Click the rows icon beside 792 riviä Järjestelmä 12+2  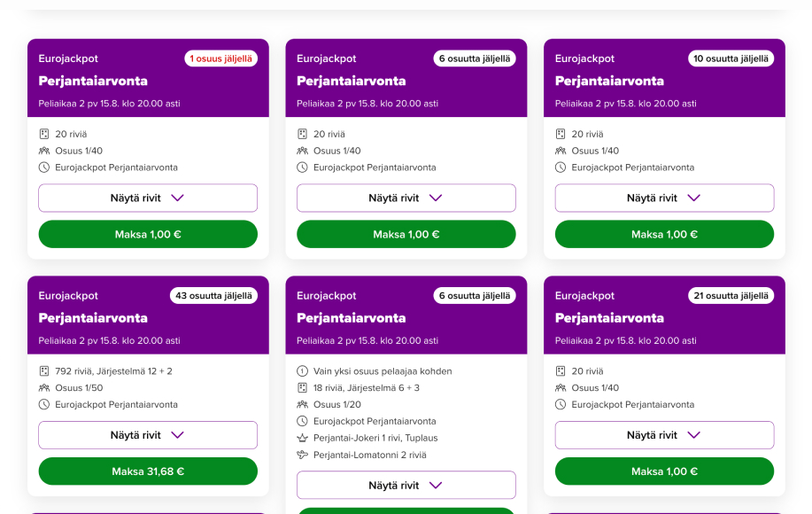point(45,371)
